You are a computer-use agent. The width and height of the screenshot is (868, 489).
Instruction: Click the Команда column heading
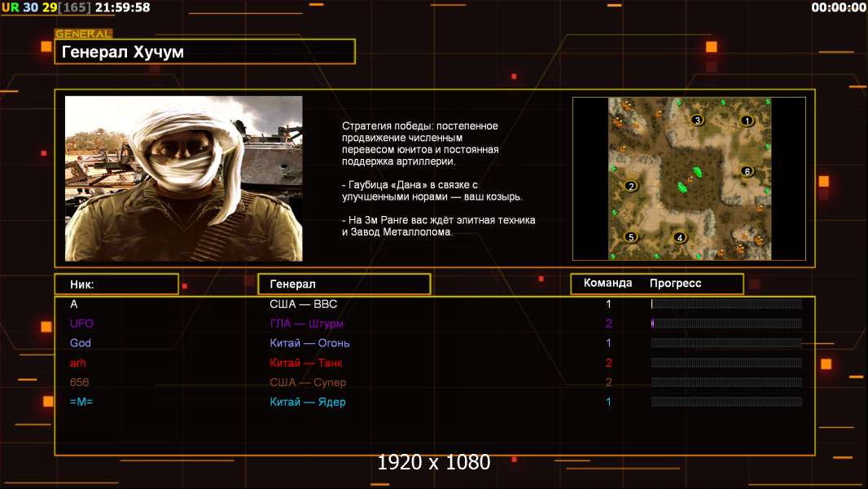point(607,284)
